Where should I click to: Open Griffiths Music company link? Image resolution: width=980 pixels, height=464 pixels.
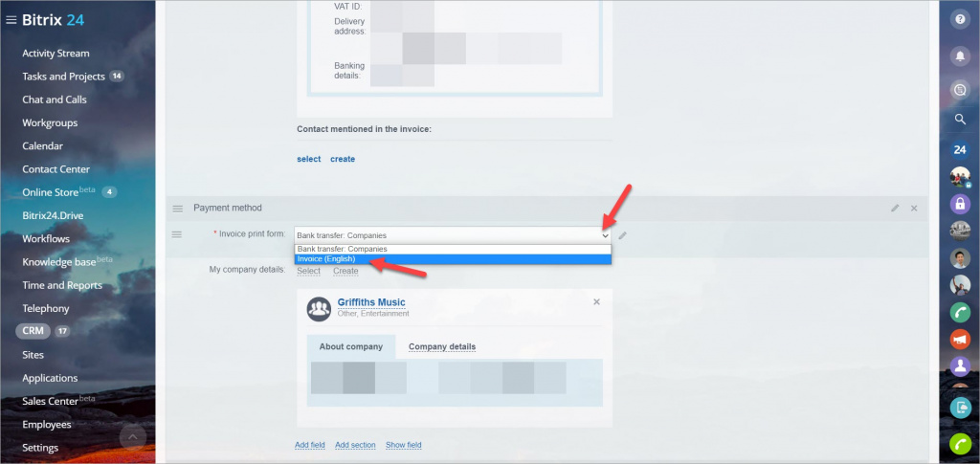(371, 302)
